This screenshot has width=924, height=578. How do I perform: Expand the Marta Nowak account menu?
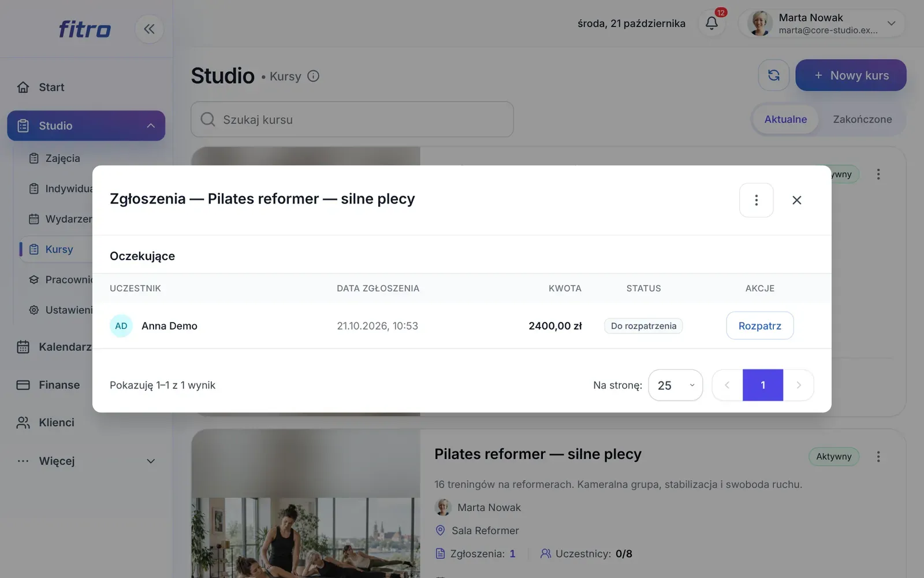[x=892, y=23]
